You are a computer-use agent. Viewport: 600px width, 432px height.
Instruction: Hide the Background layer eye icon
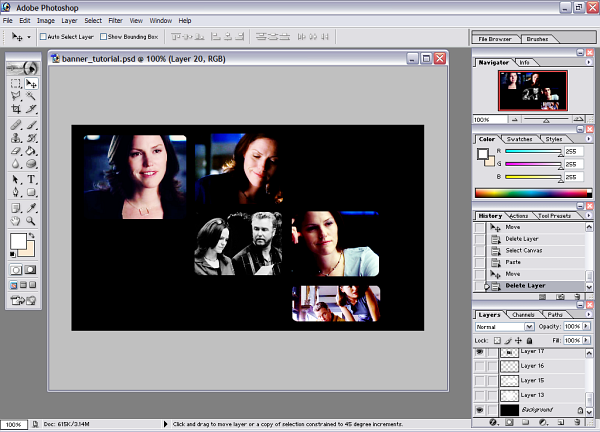[x=479, y=410]
